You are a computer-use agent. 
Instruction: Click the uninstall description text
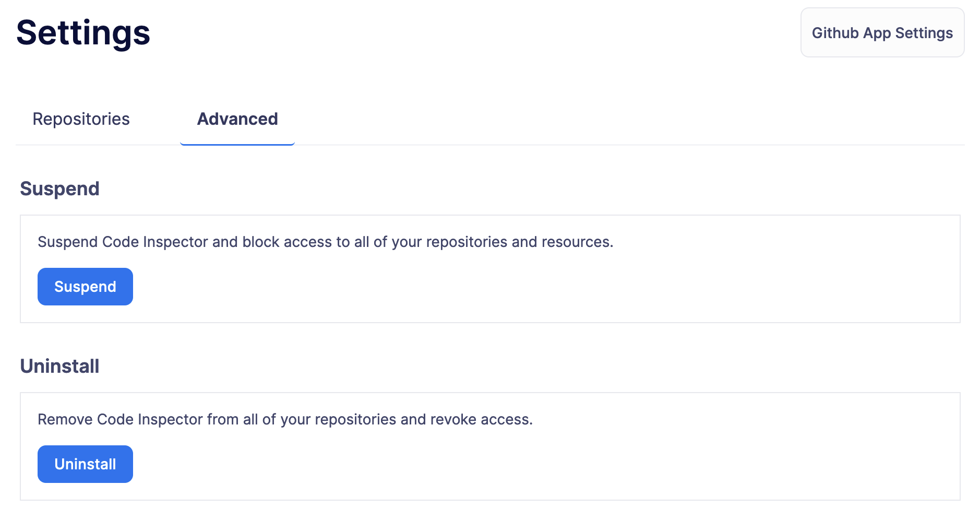[x=285, y=419]
